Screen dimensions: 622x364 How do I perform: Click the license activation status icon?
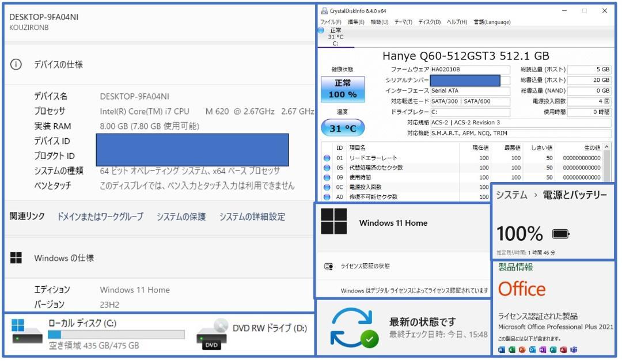click(328, 267)
